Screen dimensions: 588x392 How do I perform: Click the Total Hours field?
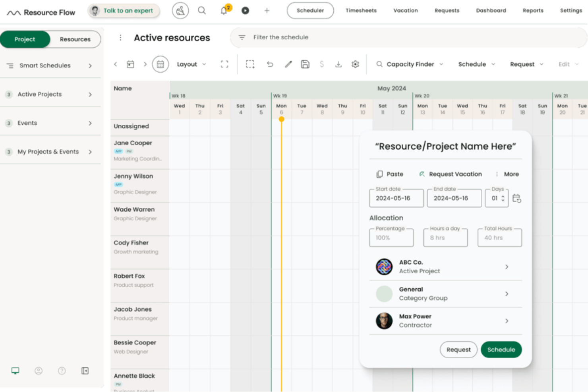coord(500,238)
